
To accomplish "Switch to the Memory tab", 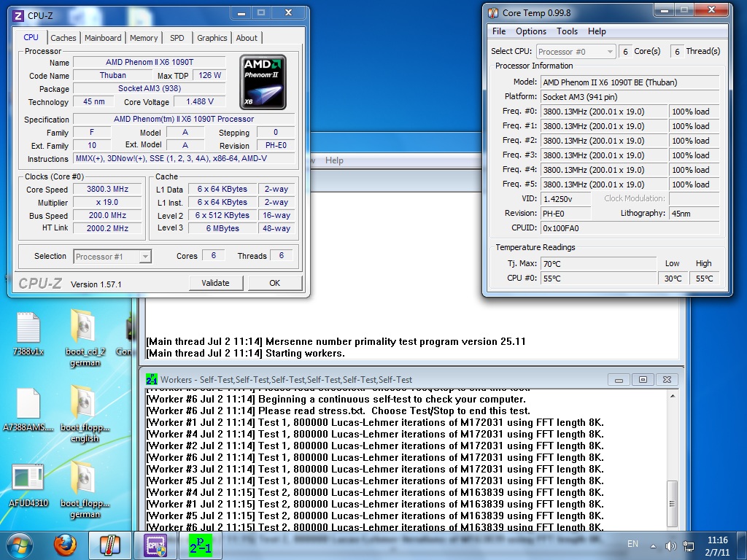I will 144,38.
